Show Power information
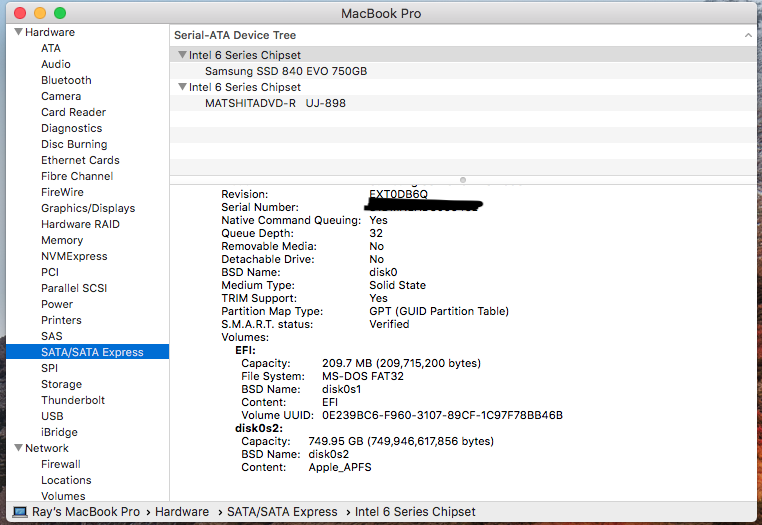 (57, 304)
